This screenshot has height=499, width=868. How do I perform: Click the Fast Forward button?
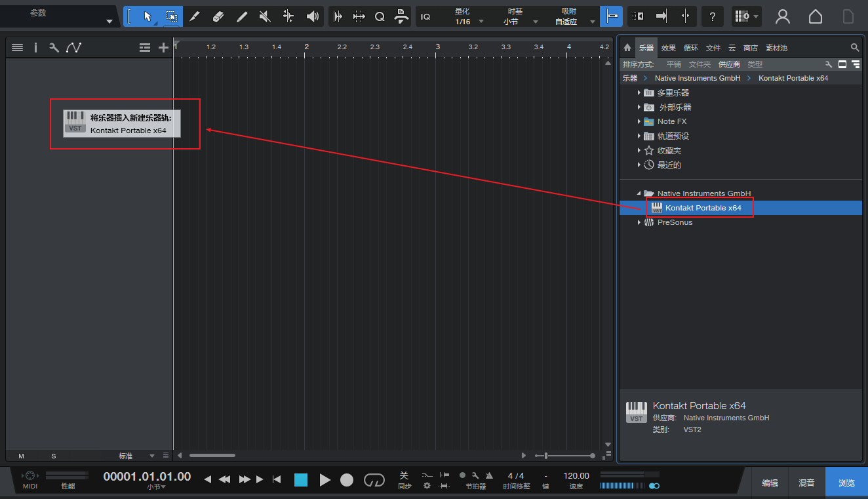coord(244,479)
